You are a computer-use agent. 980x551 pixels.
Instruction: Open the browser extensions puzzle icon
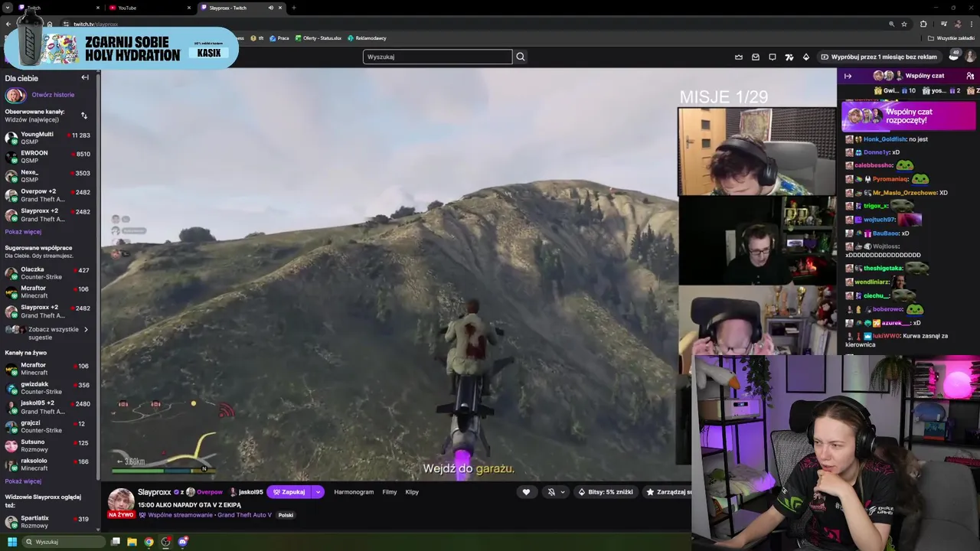(x=923, y=24)
